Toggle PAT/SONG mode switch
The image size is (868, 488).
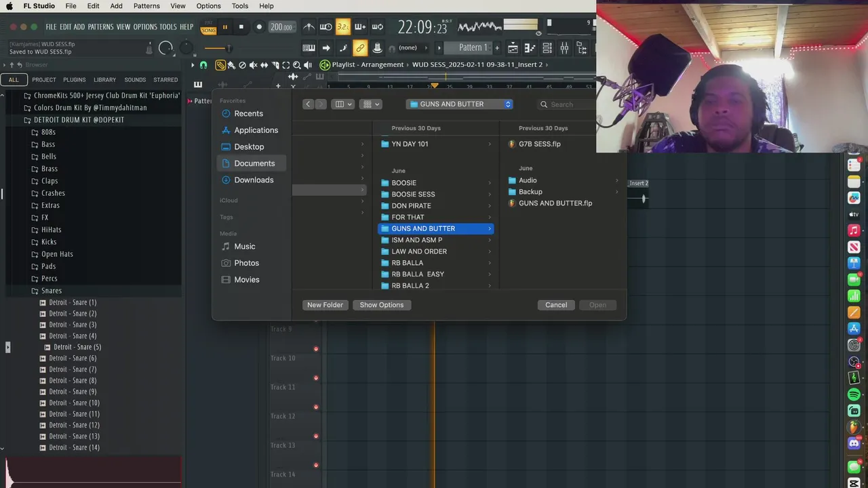tap(208, 28)
